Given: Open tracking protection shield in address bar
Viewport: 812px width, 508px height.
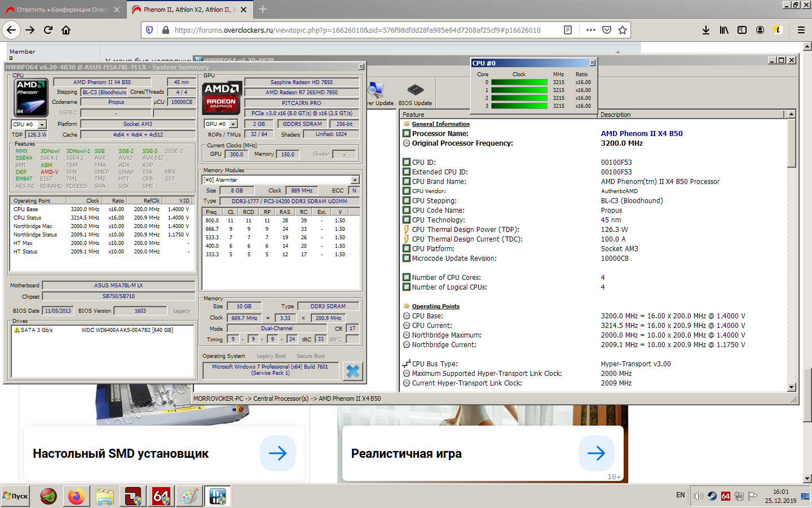Looking at the screenshot, I should click(149, 30).
